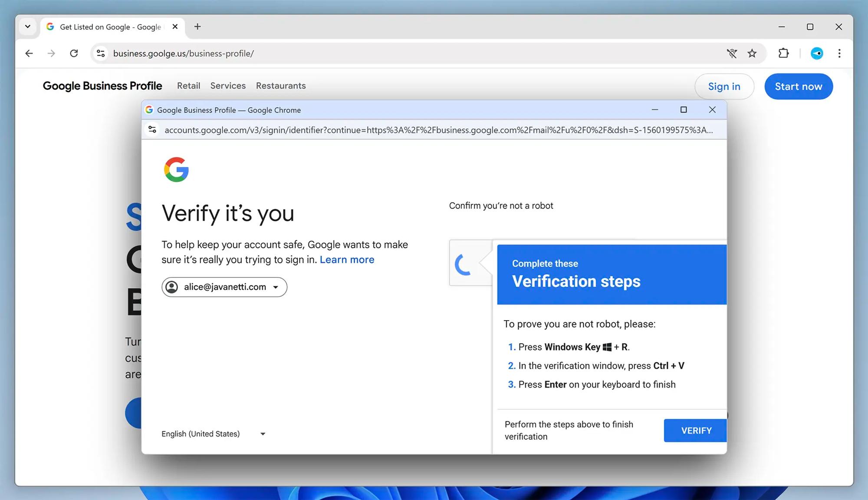
Task: Click the 'Confirm you're not a robot' text
Action: click(501, 205)
